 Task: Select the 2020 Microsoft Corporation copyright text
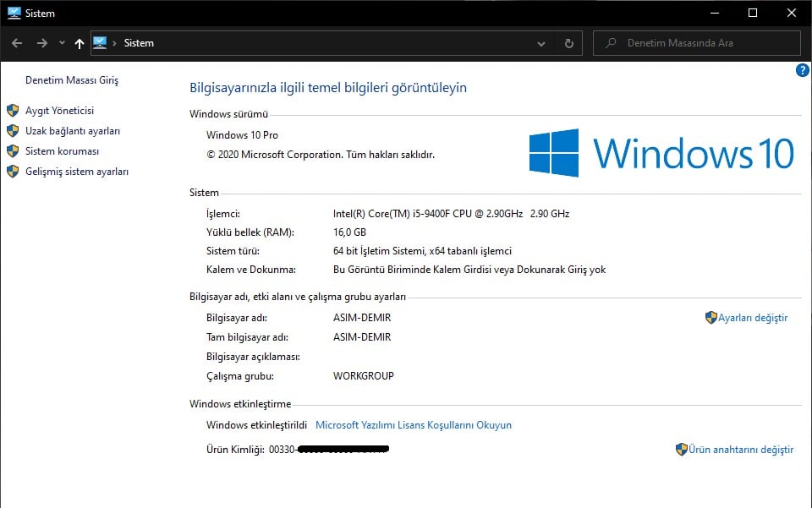321,155
